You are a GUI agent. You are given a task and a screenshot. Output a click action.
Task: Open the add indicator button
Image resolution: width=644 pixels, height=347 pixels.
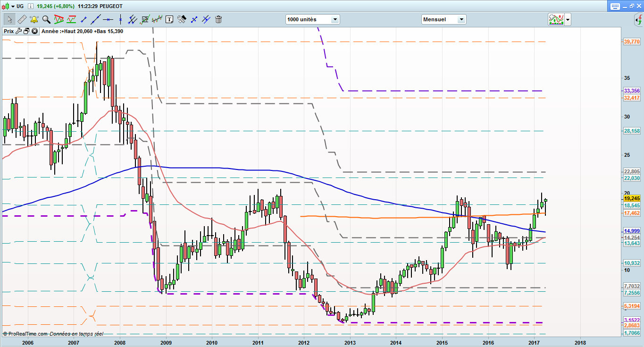(x=556, y=19)
